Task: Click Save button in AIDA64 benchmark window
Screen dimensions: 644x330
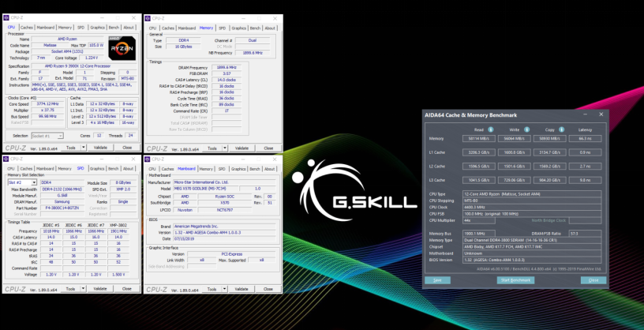Action: 436,280
